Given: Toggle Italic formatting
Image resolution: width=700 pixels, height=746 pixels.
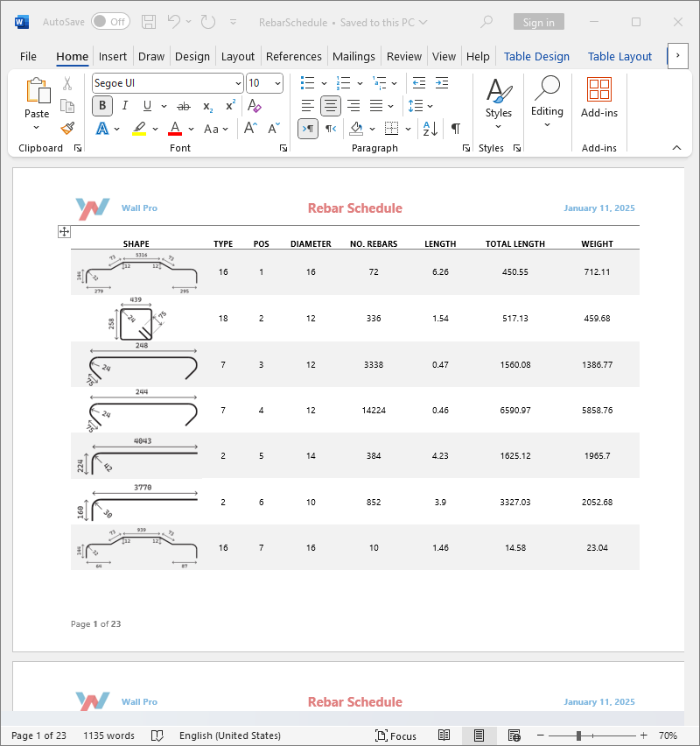Looking at the screenshot, I should click(125, 106).
